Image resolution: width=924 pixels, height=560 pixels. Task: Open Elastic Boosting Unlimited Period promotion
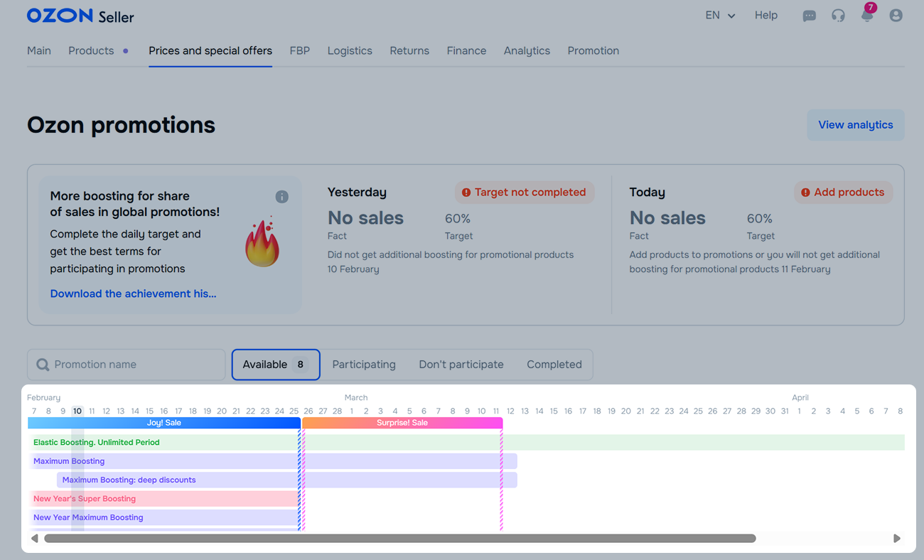(x=97, y=442)
